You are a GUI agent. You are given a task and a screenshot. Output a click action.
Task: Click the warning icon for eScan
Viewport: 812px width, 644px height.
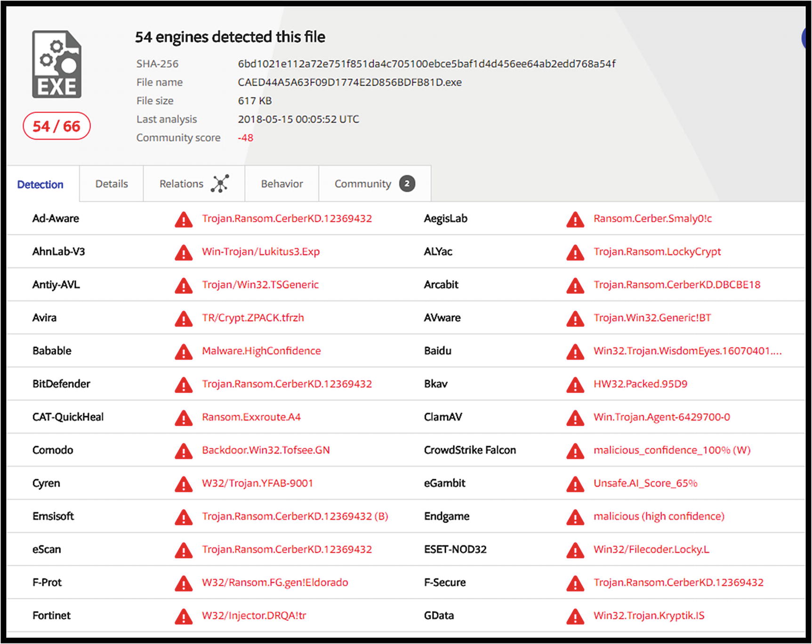184,550
